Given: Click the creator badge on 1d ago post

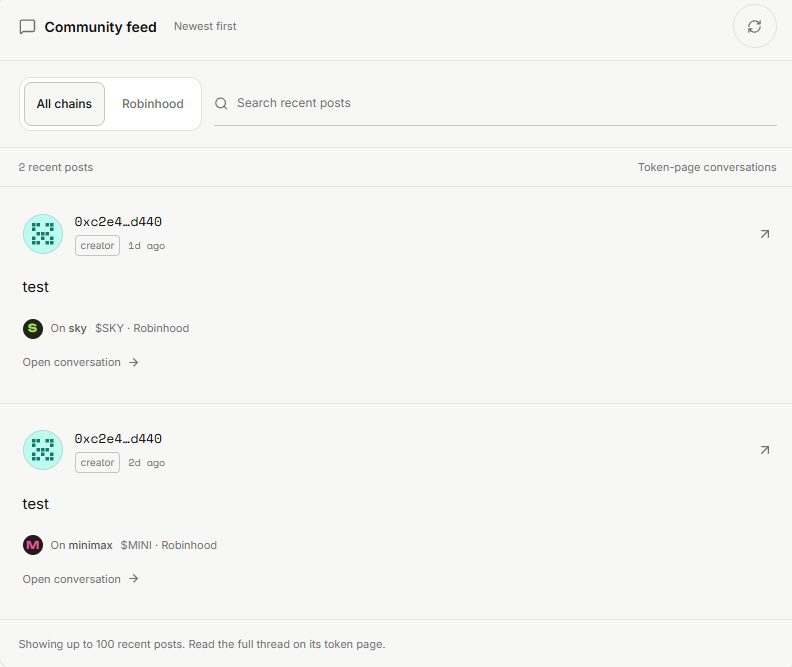Looking at the screenshot, I should 97,246.
